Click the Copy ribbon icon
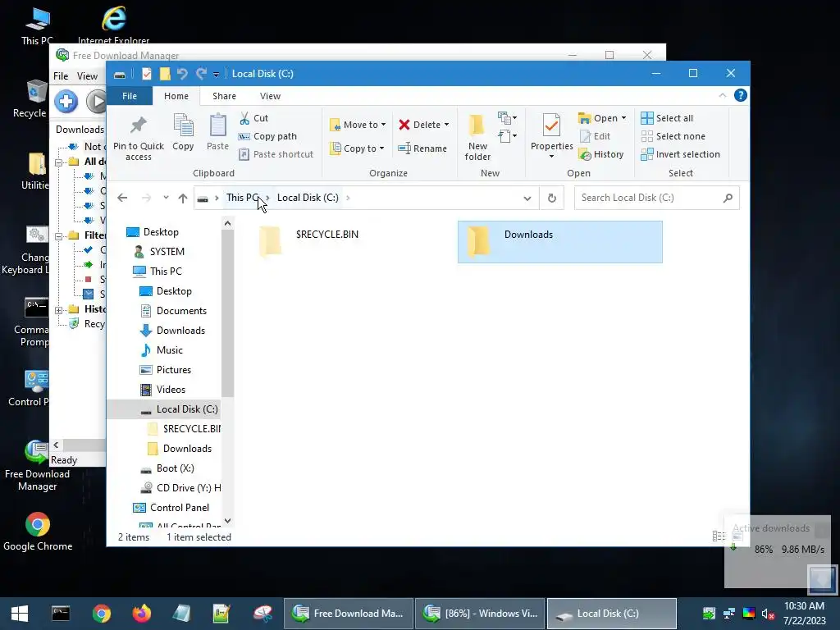This screenshot has height=630, width=840. coord(183,126)
